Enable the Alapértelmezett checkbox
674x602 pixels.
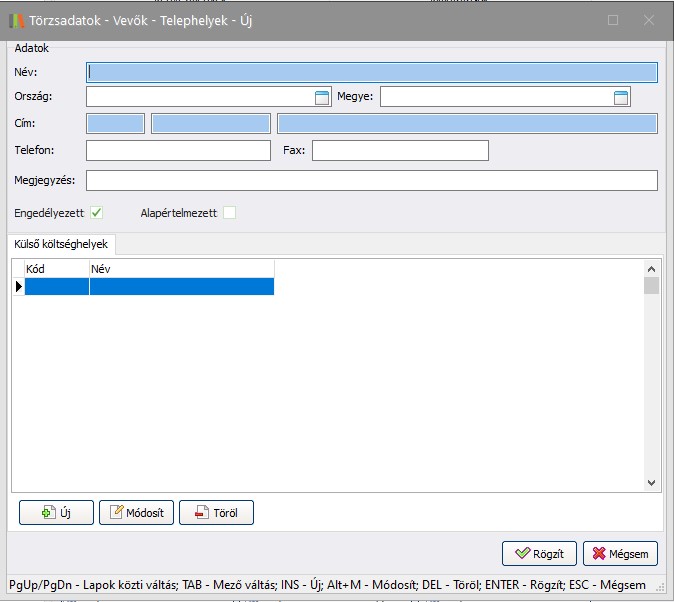pyautogui.click(x=229, y=212)
